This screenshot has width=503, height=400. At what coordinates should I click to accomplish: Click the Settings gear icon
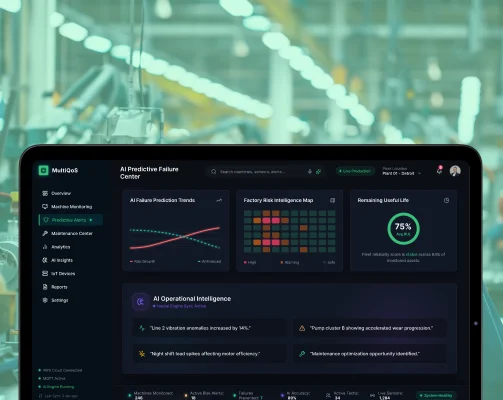(x=45, y=300)
